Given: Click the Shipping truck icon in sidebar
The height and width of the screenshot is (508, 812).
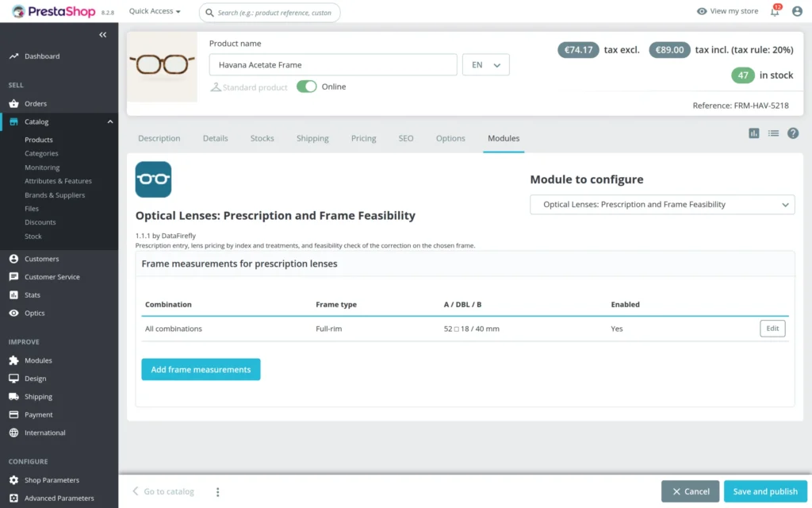Looking at the screenshot, I should click(x=14, y=397).
